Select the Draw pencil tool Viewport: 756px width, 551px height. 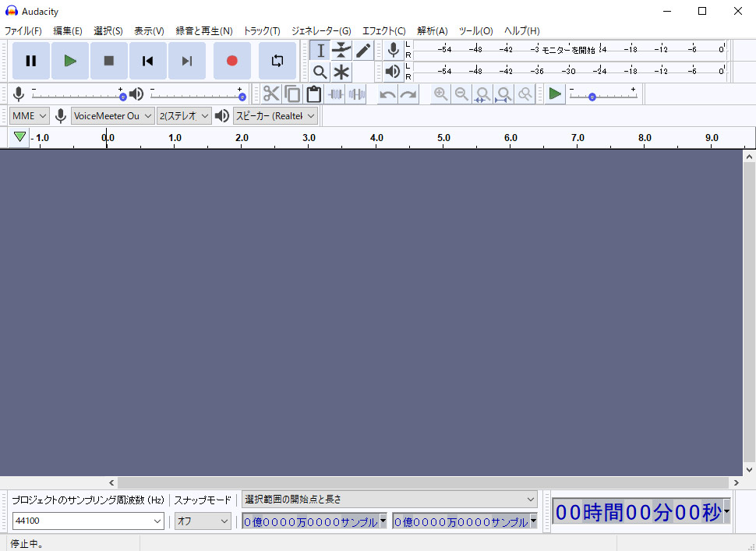pos(363,51)
